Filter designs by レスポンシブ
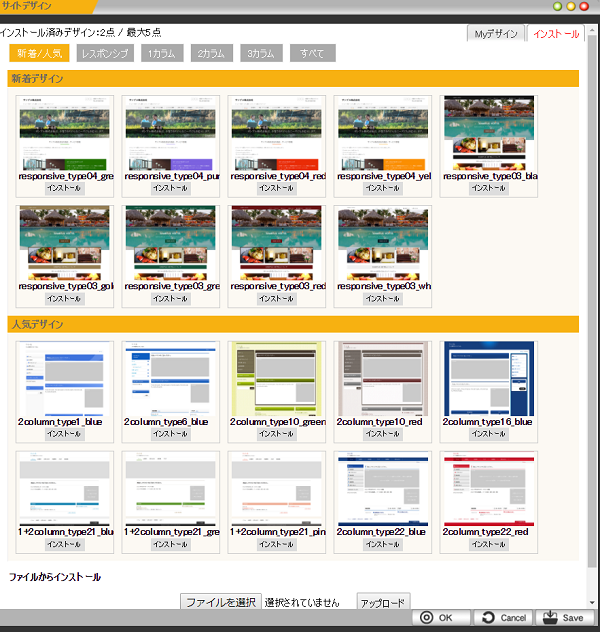Viewport: 600px width, 632px height. 105,53
